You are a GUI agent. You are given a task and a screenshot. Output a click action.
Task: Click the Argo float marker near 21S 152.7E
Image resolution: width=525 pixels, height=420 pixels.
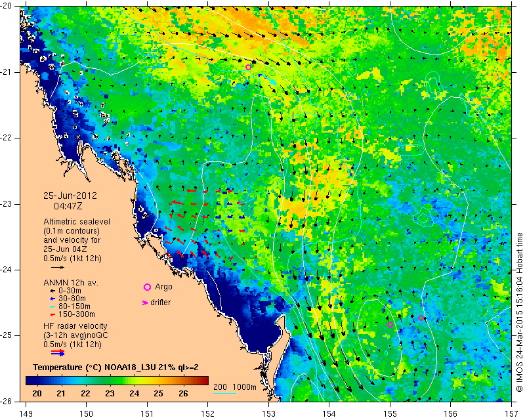pos(248,67)
